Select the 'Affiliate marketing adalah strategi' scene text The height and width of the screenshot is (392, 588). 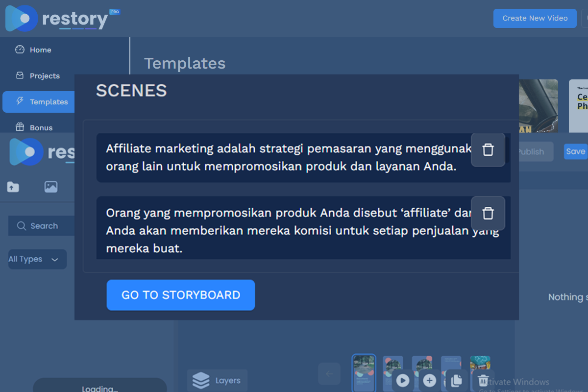pos(289,157)
